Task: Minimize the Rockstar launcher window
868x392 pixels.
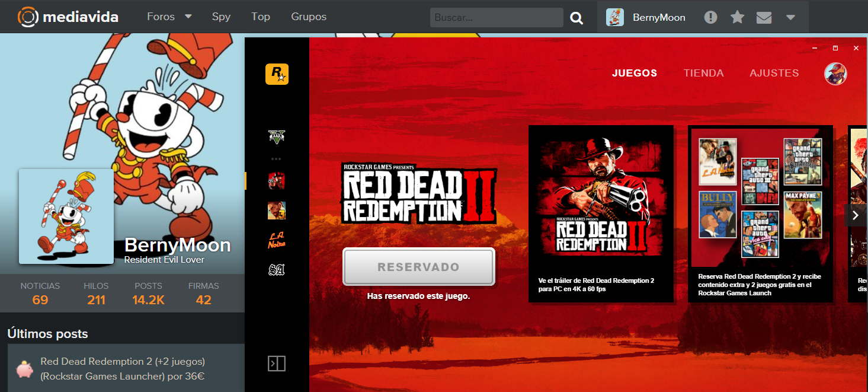Action: (815, 48)
